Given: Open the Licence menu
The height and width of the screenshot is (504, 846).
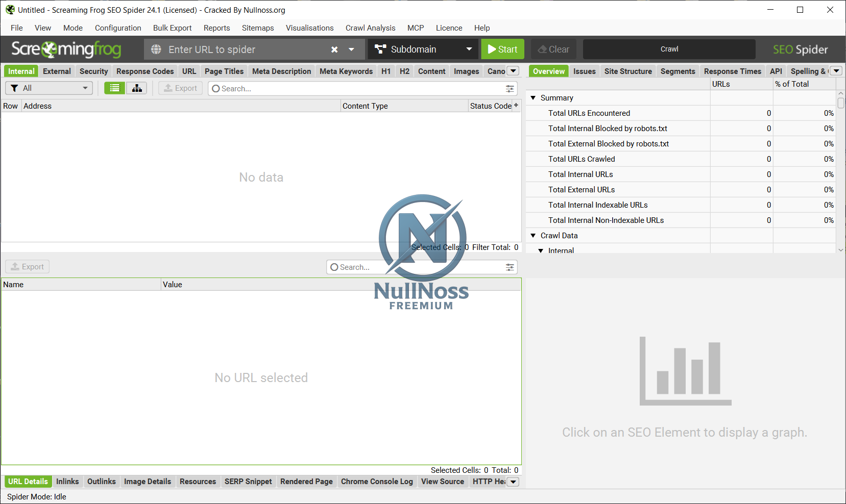Looking at the screenshot, I should pos(449,28).
